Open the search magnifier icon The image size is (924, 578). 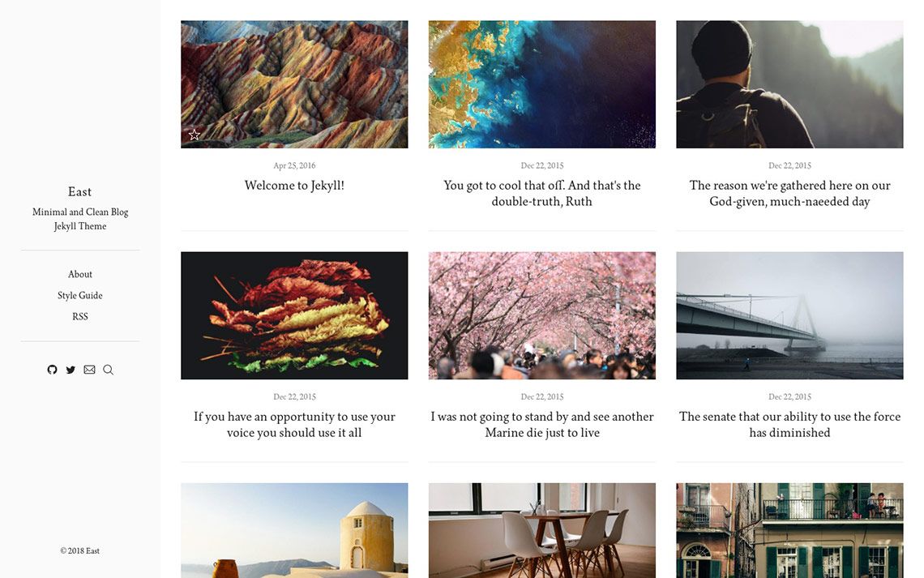pyautogui.click(x=109, y=370)
